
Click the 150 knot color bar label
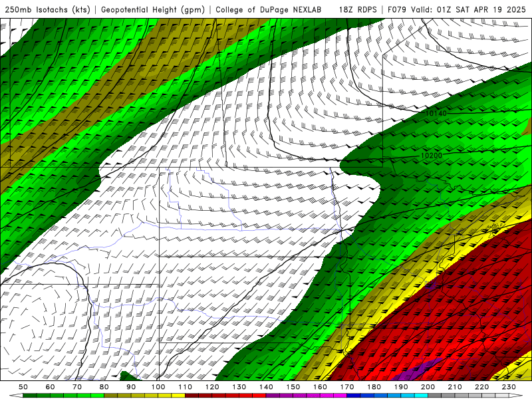point(293,387)
